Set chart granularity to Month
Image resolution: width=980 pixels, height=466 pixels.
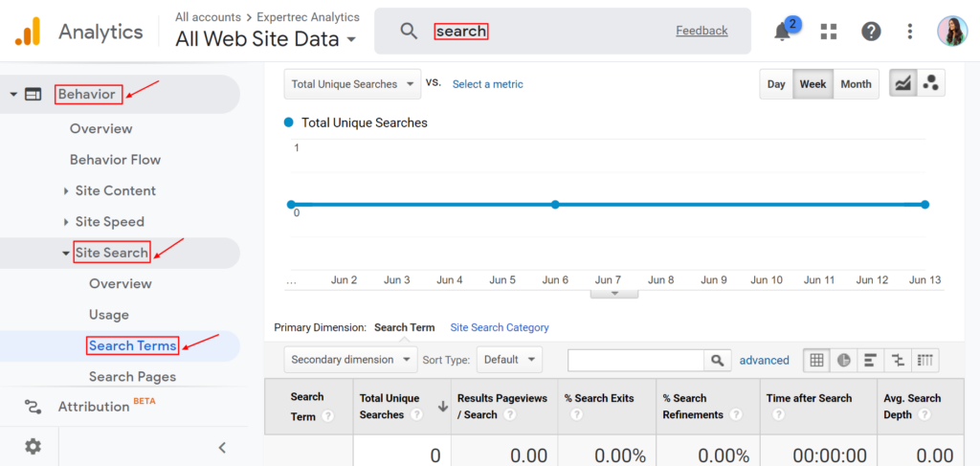point(856,83)
